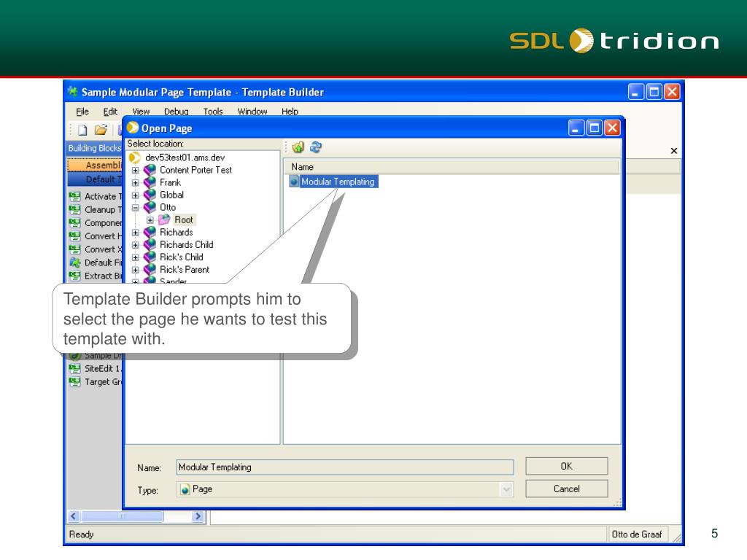Open the Window menu
Viewport: 747px width, 560px height.
tap(252, 112)
